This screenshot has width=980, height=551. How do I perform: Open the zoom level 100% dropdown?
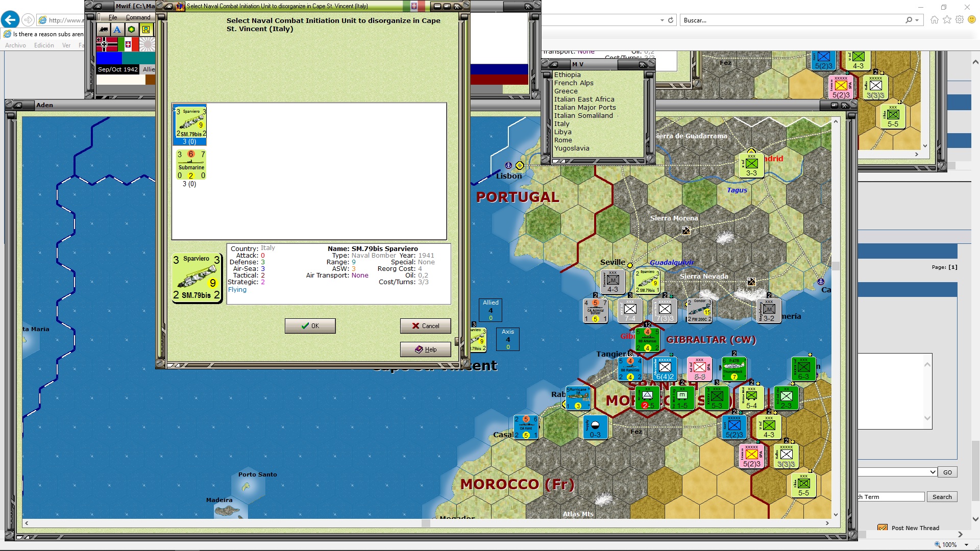pyautogui.click(x=967, y=545)
